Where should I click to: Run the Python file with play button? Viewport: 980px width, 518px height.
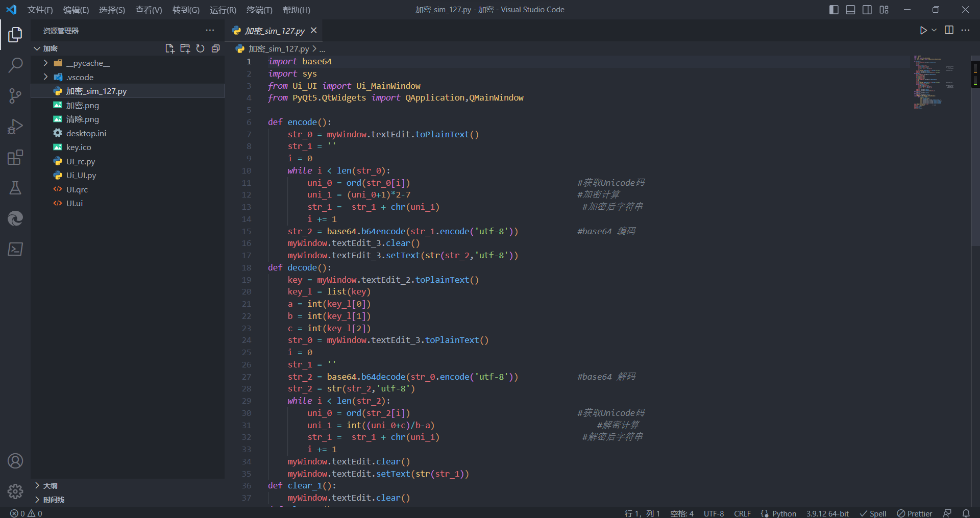(x=923, y=31)
